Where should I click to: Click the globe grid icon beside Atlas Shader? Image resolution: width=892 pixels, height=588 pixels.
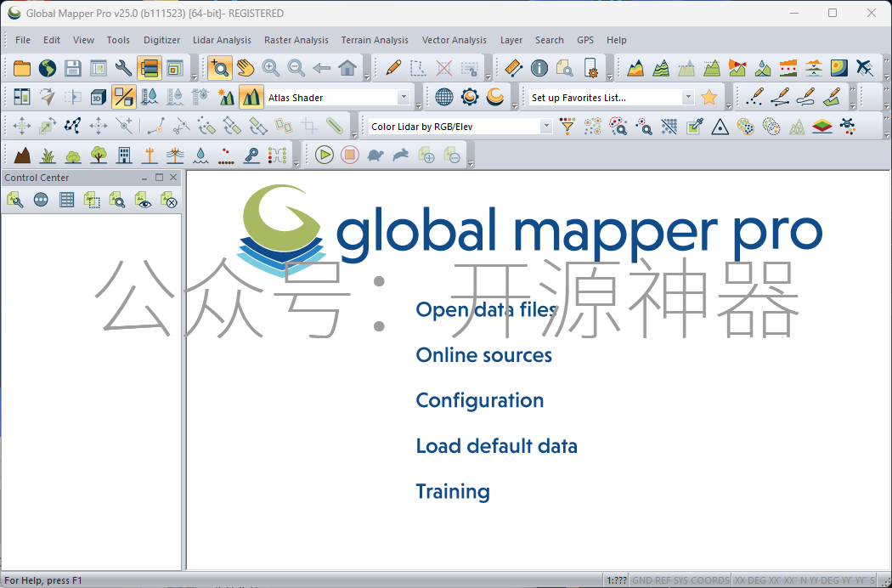(x=443, y=98)
